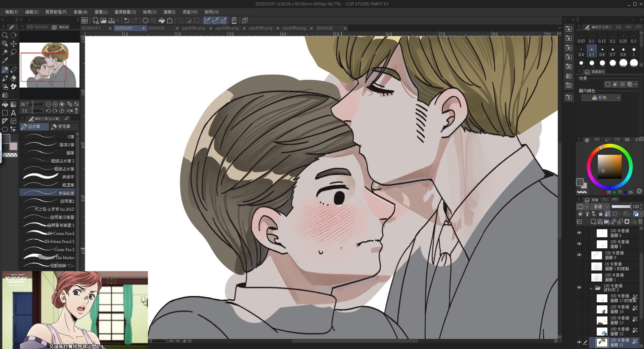Viewport: 644px width, 349px height.
Task: Click the pink sub color swatch
Action: 13,146
